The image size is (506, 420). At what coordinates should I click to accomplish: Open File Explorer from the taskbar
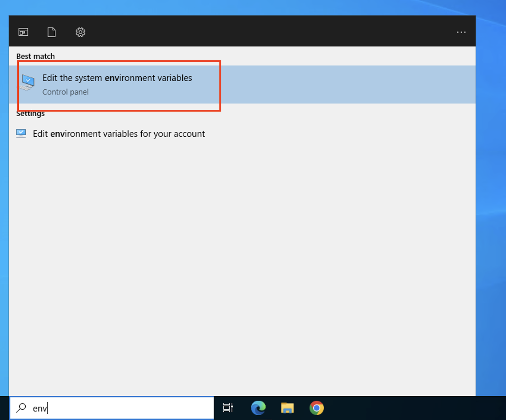pos(287,408)
